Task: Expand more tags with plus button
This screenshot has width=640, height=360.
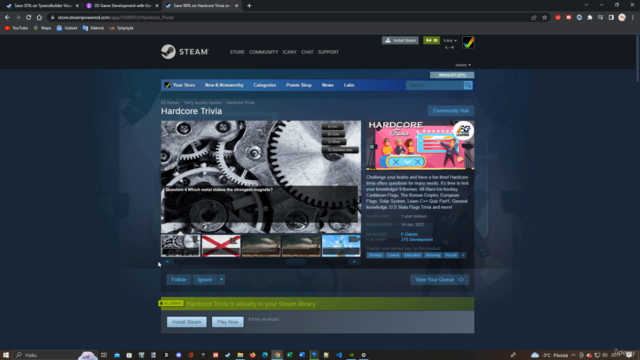Action: [463, 255]
